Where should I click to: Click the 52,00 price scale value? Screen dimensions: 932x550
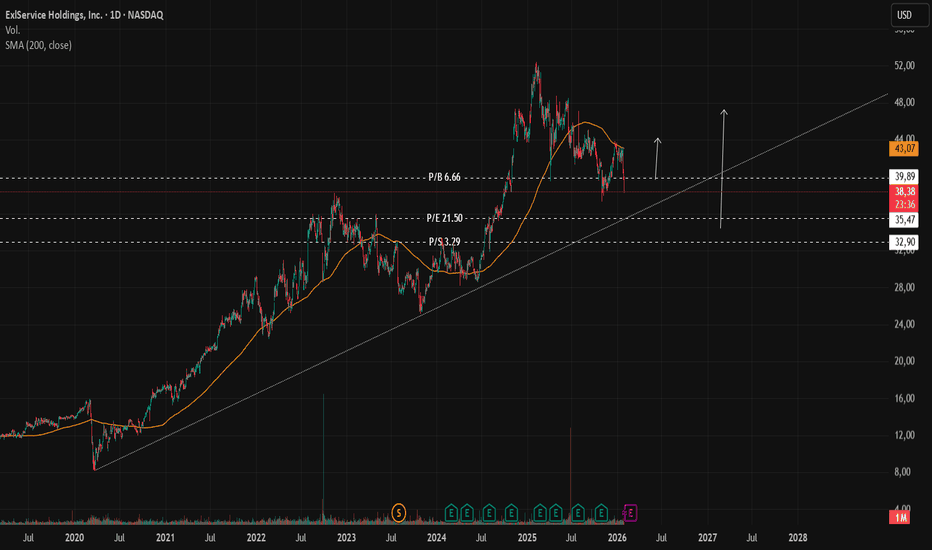coord(904,65)
